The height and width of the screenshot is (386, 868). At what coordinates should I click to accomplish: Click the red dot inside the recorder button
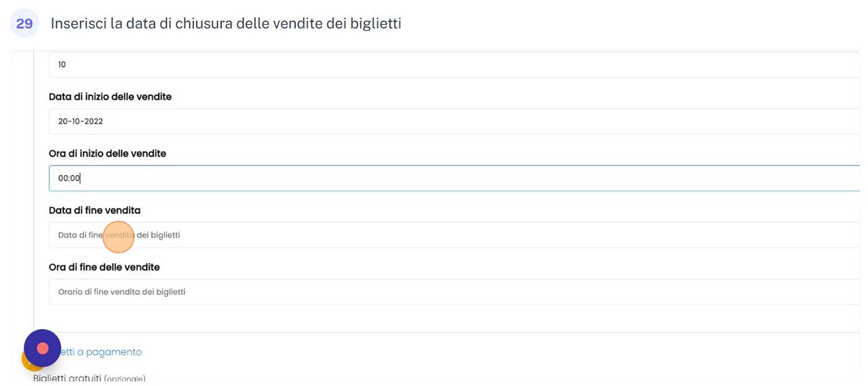(42, 348)
